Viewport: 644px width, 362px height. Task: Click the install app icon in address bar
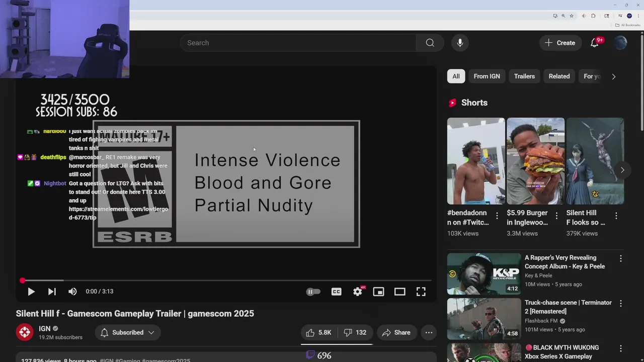(555, 16)
